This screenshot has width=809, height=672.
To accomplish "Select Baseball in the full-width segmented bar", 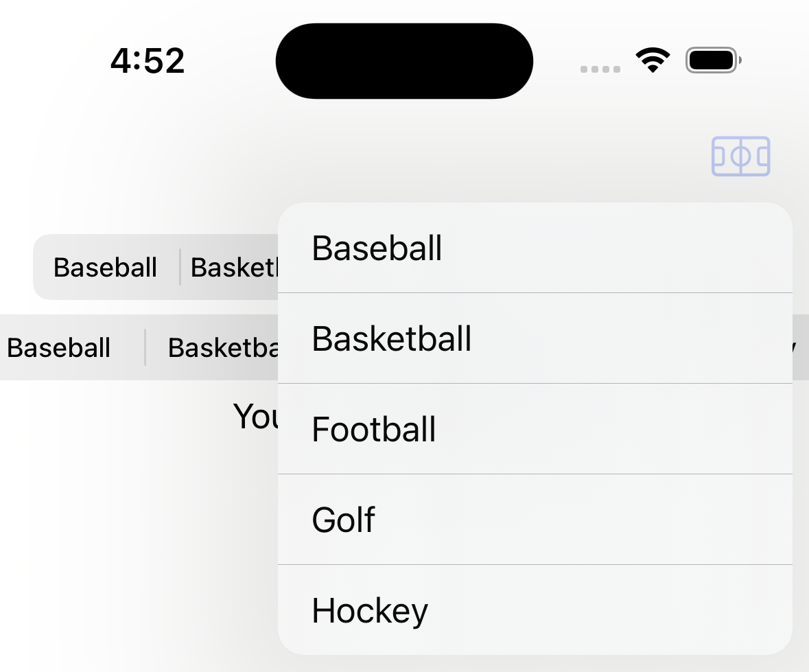I will click(59, 347).
